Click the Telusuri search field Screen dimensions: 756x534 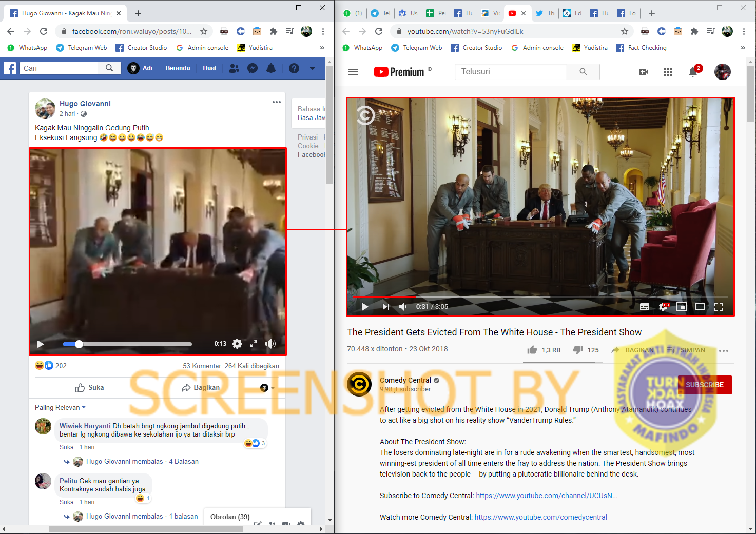pos(511,72)
